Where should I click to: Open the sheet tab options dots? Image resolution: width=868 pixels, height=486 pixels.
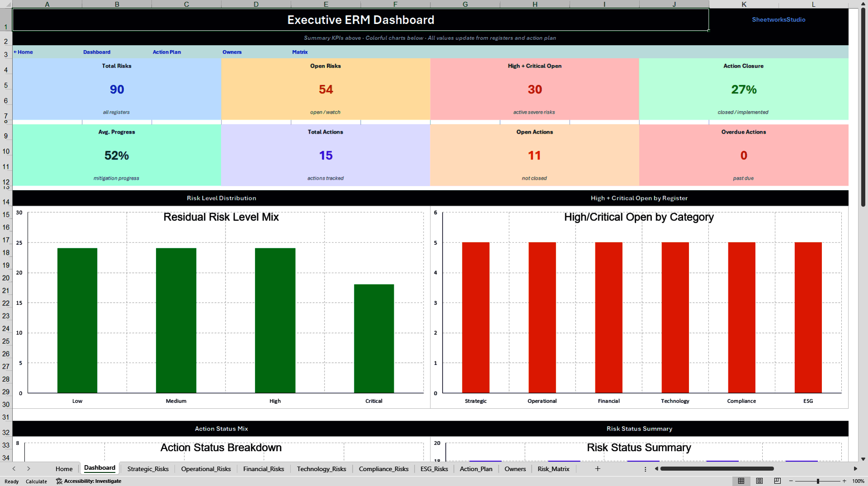(x=645, y=469)
